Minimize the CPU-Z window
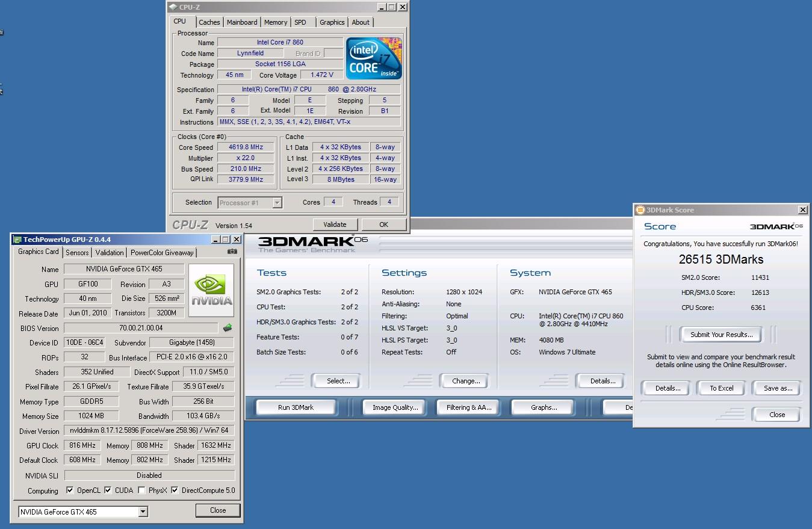 tap(381, 7)
